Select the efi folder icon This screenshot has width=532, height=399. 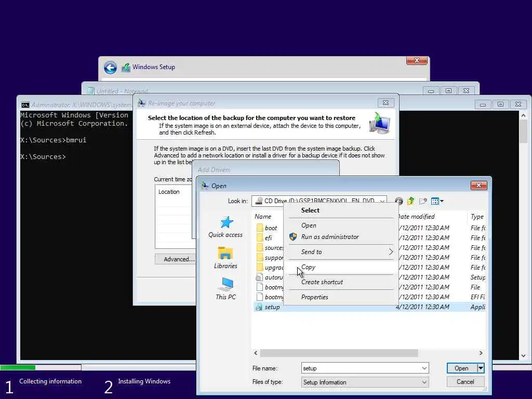(260, 237)
